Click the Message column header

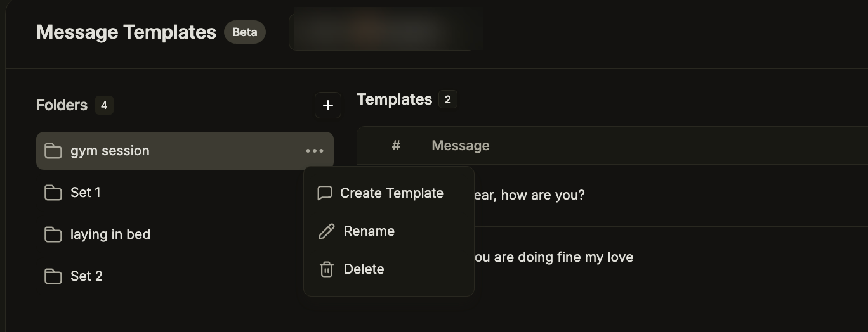460,146
